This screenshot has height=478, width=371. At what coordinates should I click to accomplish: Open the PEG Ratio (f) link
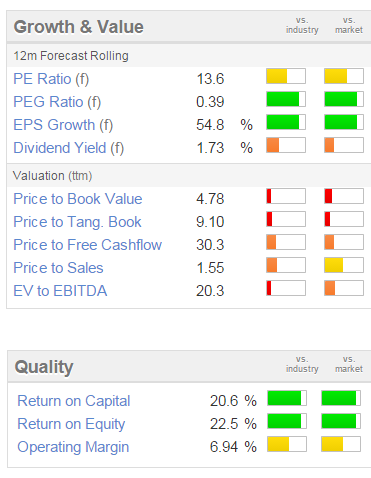click(57, 102)
